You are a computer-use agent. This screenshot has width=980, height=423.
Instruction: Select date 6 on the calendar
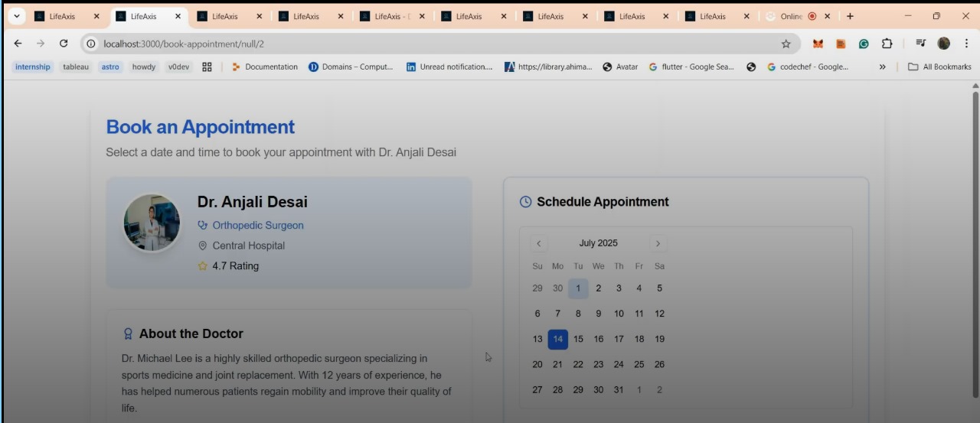tap(537, 314)
